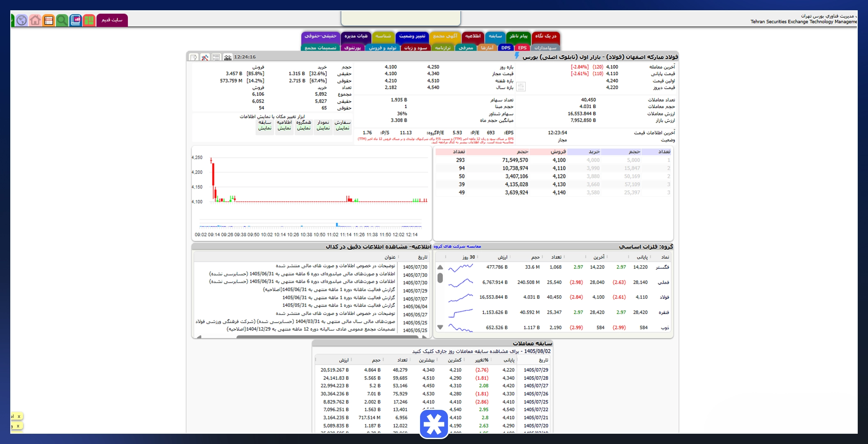Open مقایسه شرکت های گروه link
This screenshot has width=868, height=444.
point(457,247)
